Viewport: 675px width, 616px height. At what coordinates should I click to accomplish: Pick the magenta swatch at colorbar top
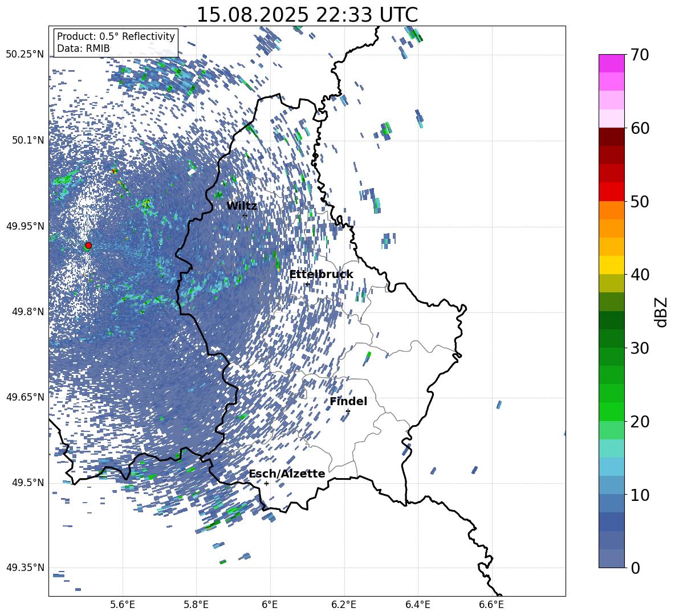612,64
